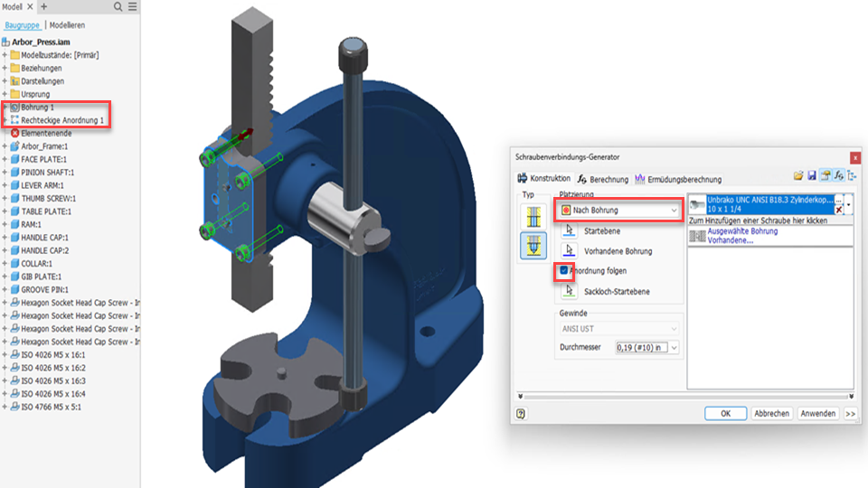Click the Sackloch-Startebene selection arrow button
The height and width of the screenshot is (488, 868).
[569, 291]
